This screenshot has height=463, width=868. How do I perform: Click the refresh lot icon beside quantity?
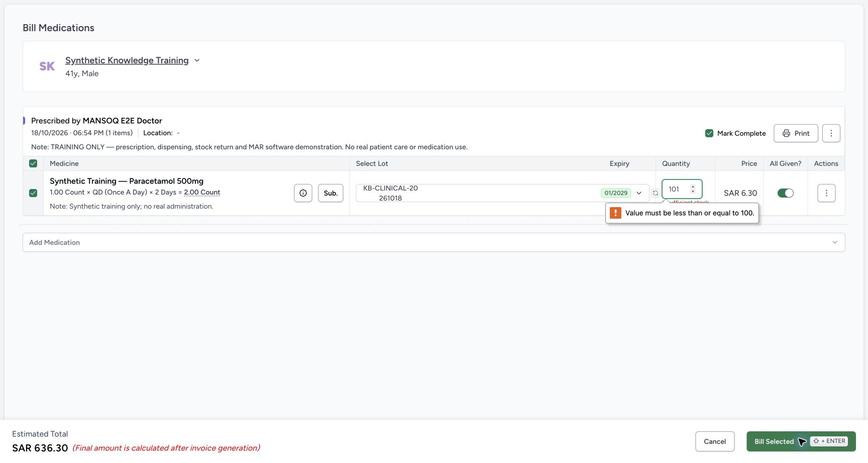[x=656, y=193]
